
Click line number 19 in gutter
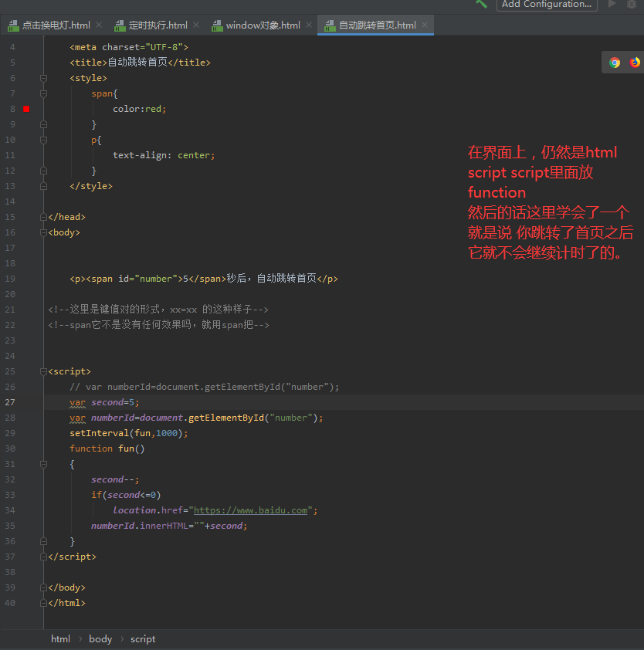point(10,279)
